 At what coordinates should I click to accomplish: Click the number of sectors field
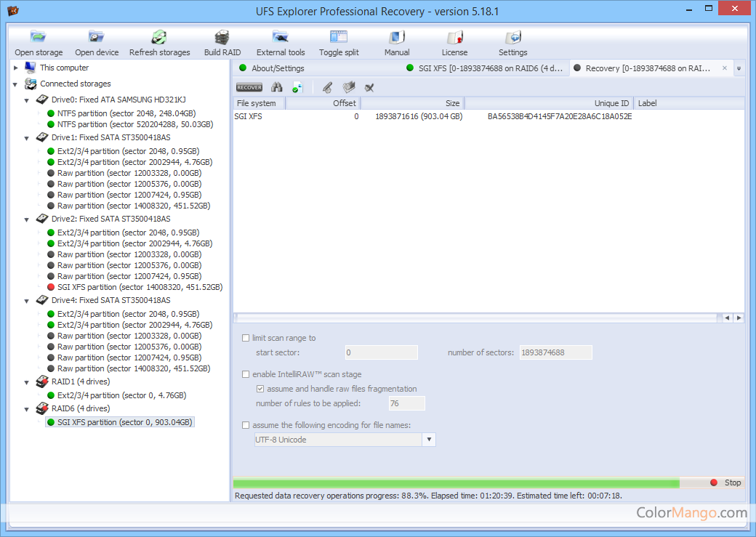click(555, 352)
